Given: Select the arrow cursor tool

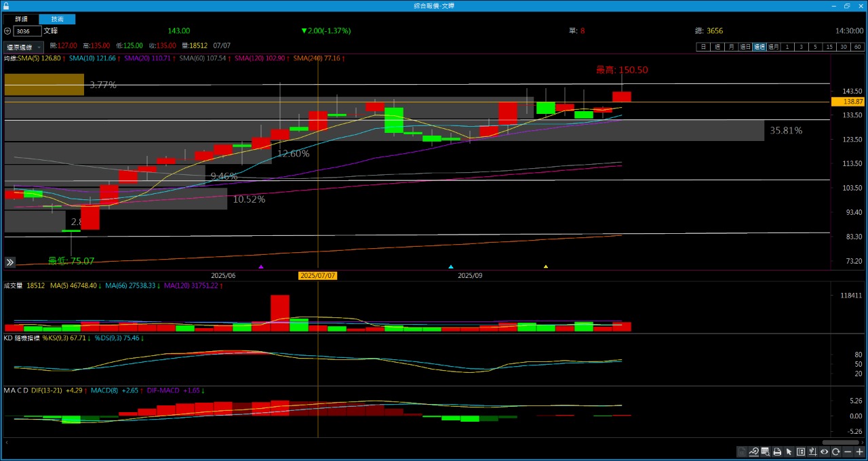Looking at the screenshot, I should [x=789, y=452].
